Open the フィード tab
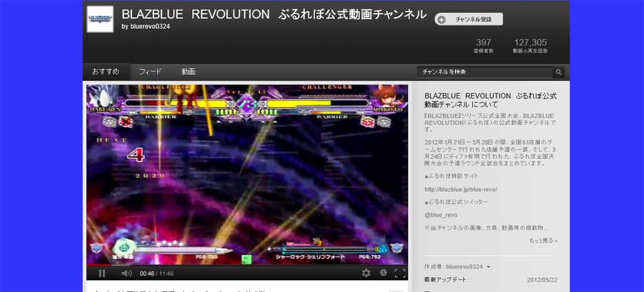The height and width of the screenshot is (292, 644). coord(150,71)
